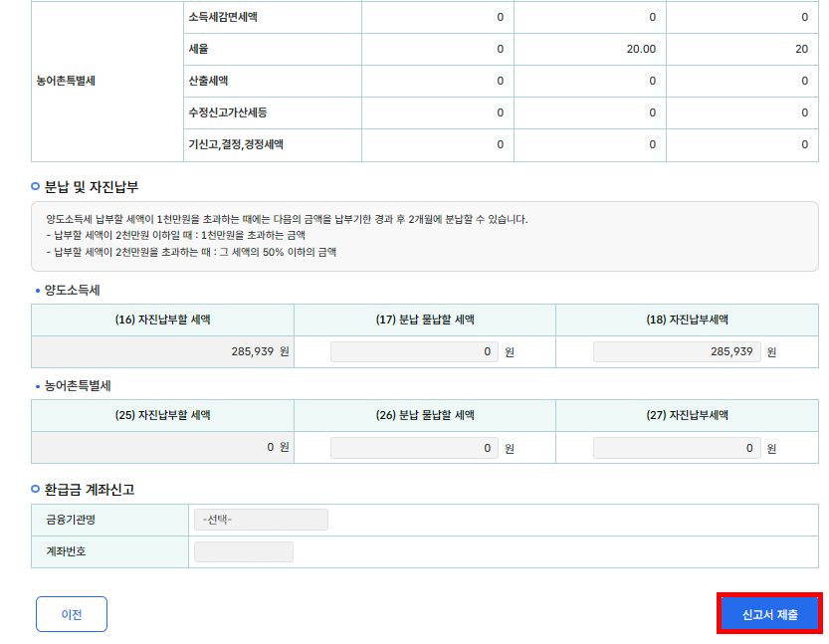Click the (16) 자진납부할 세액 column header

pyautogui.click(x=163, y=320)
